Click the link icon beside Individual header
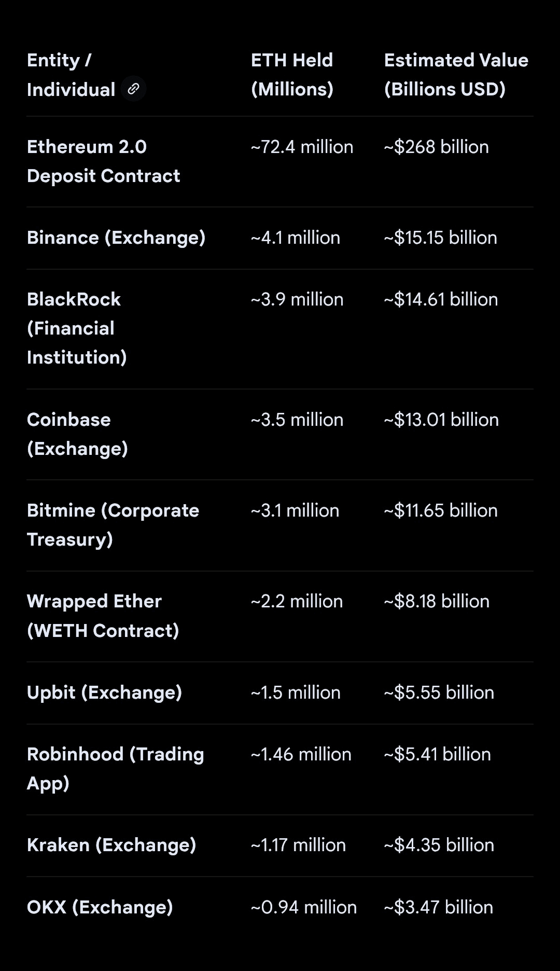The width and height of the screenshot is (560, 971). pyautogui.click(x=133, y=89)
